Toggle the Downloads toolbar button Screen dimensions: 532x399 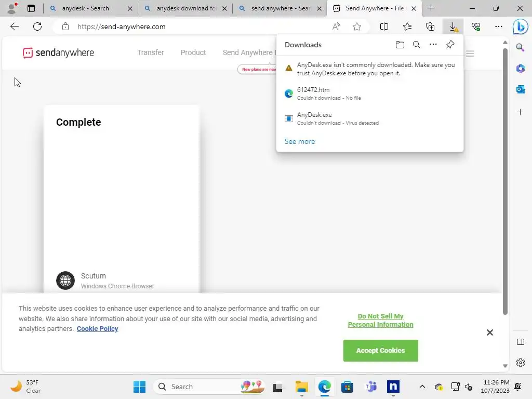[453, 26]
